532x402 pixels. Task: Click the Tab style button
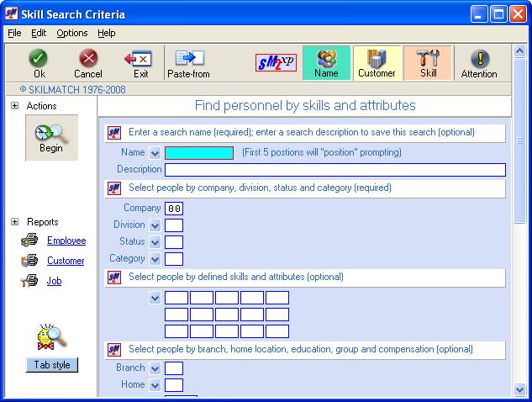[x=52, y=365]
